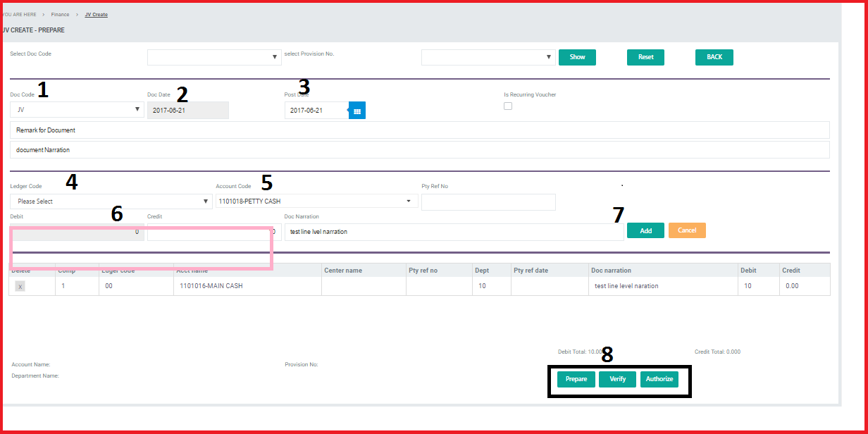Focus the Pty Ref No input
Image resolution: width=868 pixels, height=434 pixels.
(488, 202)
